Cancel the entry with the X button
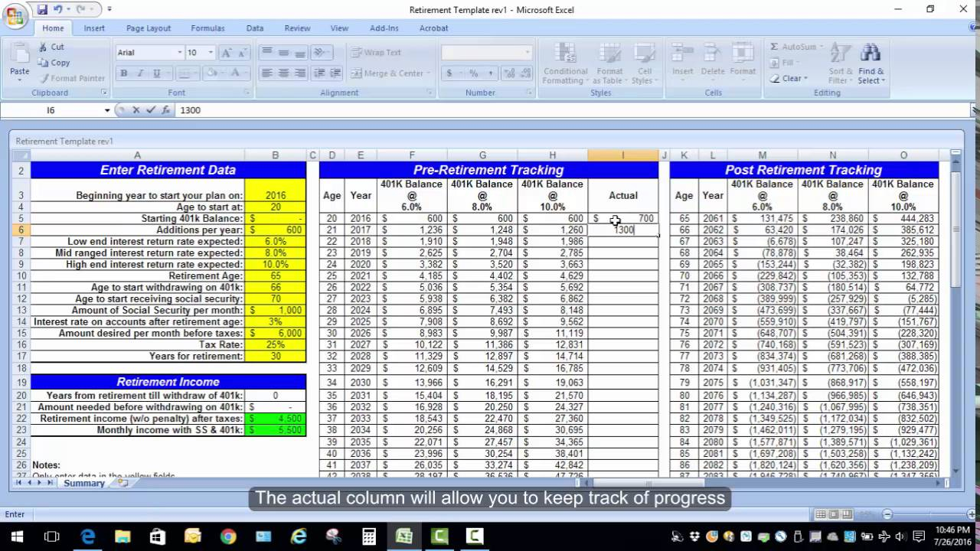Screen dimensions: 980x551 coord(136,110)
